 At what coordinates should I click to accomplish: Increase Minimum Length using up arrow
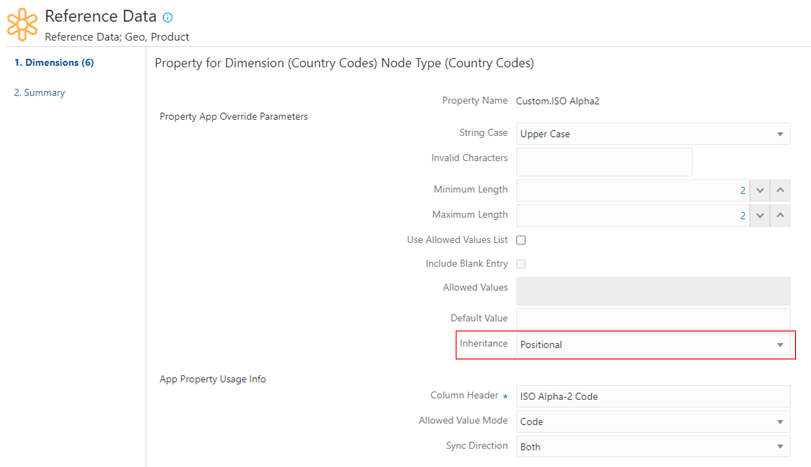point(781,190)
